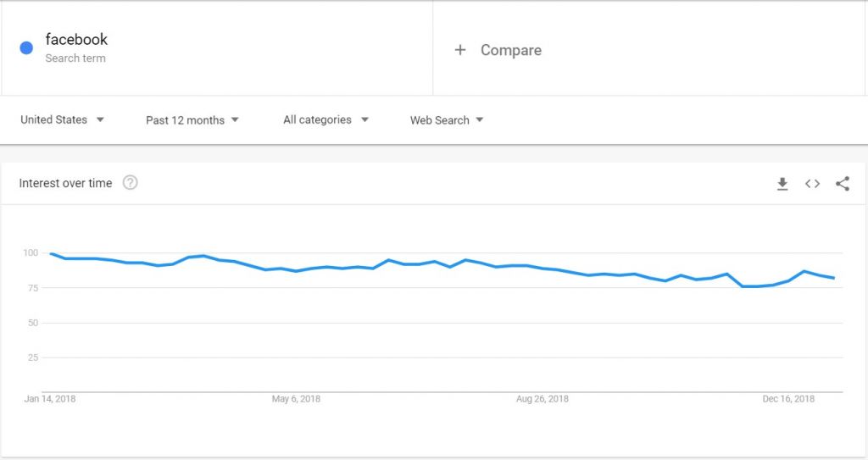
Task: Click the blue dot beside facebook
Action: click(x=26, y=48)
